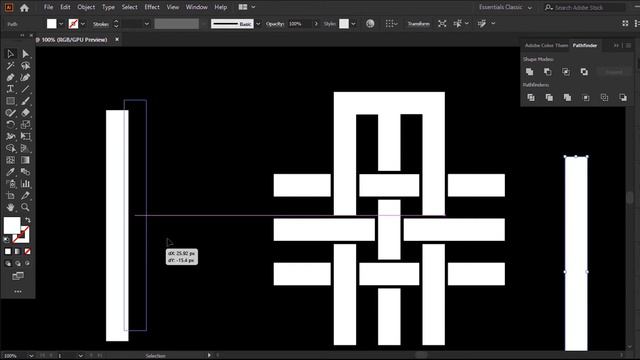Select the Eyedropper tool
This screenshot has height=360, width=640.
(11, 172)
